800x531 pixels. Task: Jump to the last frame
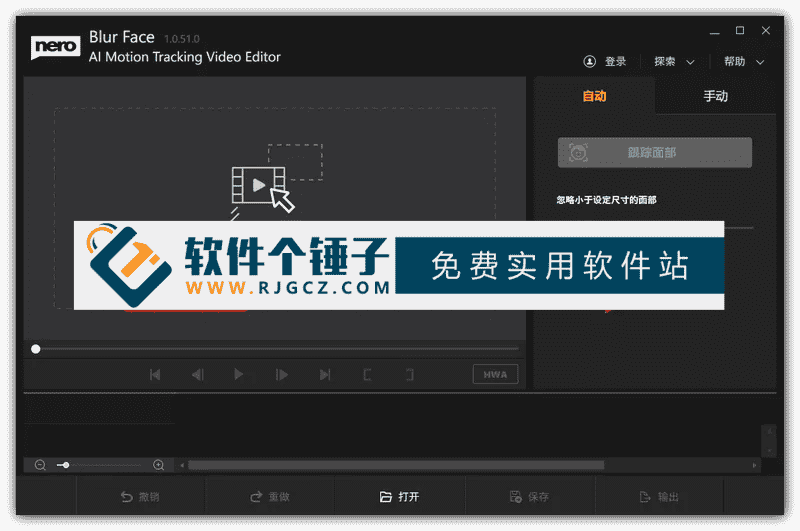(324, 375)
